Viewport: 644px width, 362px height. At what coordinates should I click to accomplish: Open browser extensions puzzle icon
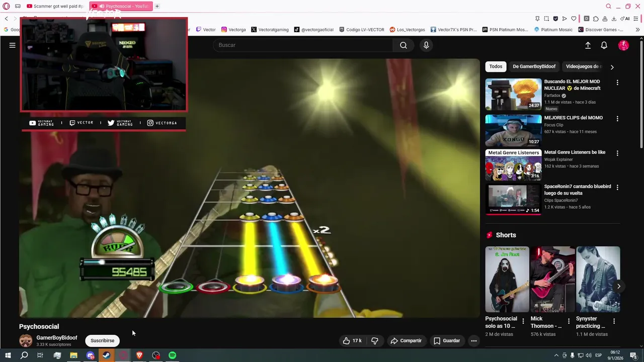tap(596, 19)
